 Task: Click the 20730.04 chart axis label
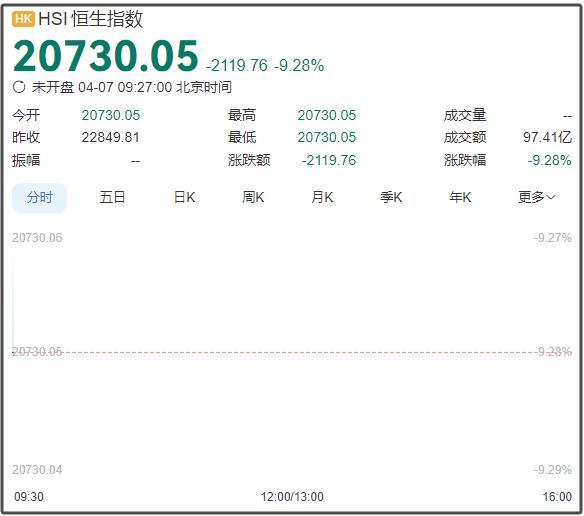point(37,470)
